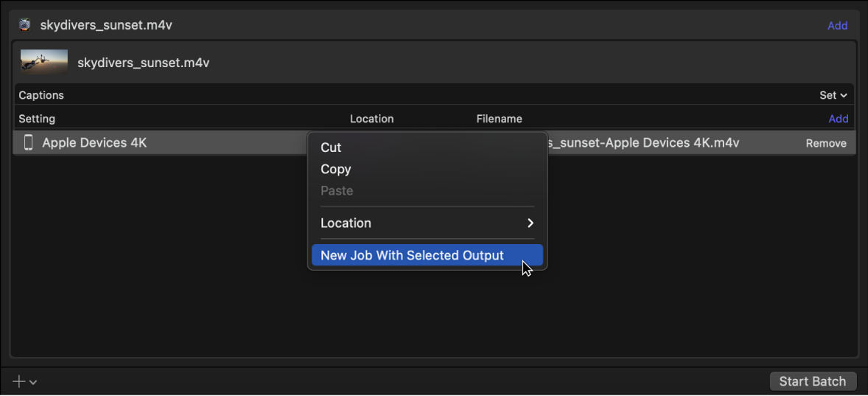Click Add link in the Setting column row
868x396 pixels.
838,119
